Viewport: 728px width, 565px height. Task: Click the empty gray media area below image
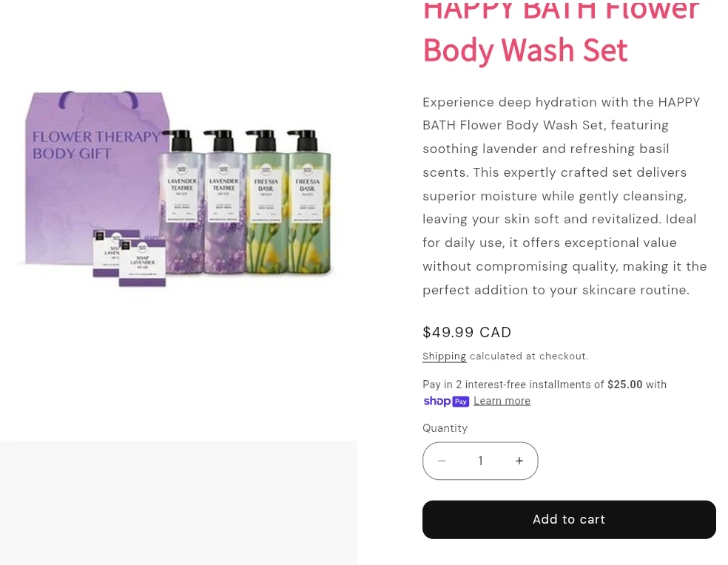pyautogui.click(x=179, y=503)
